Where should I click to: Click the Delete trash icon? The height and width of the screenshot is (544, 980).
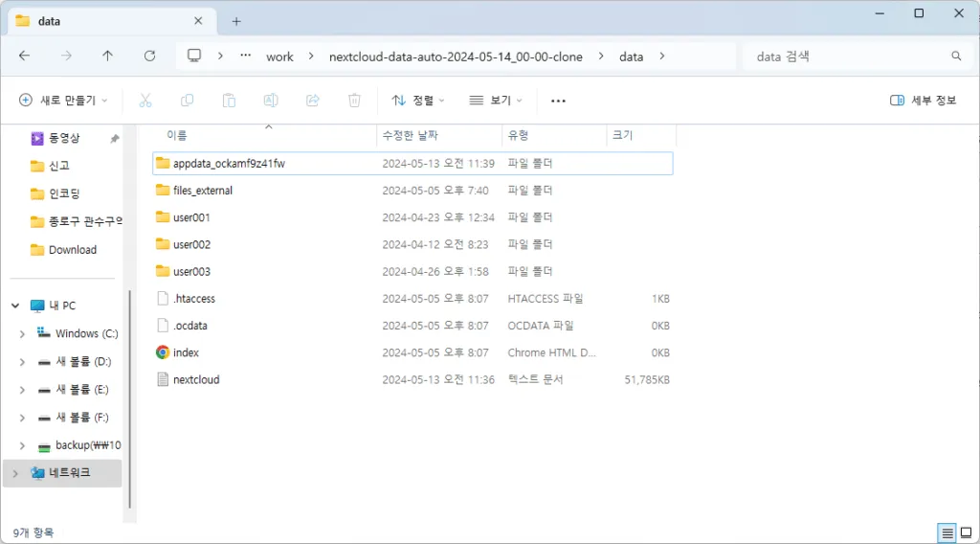[x=354, y=100]
